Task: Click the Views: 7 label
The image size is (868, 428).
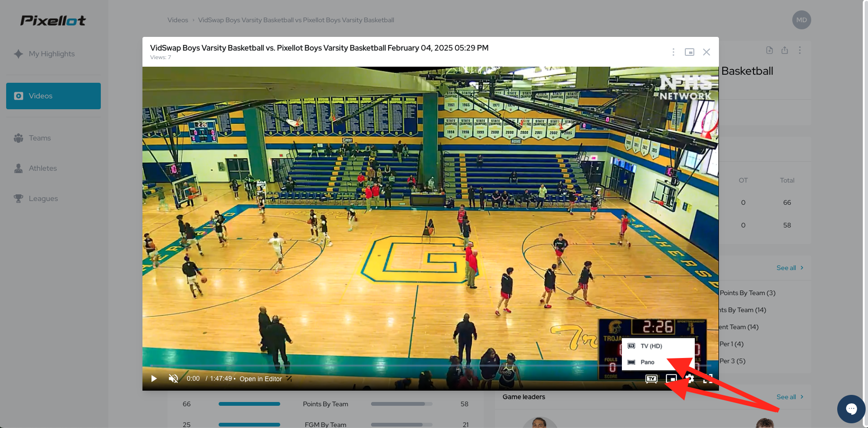Action: (160, 57)
